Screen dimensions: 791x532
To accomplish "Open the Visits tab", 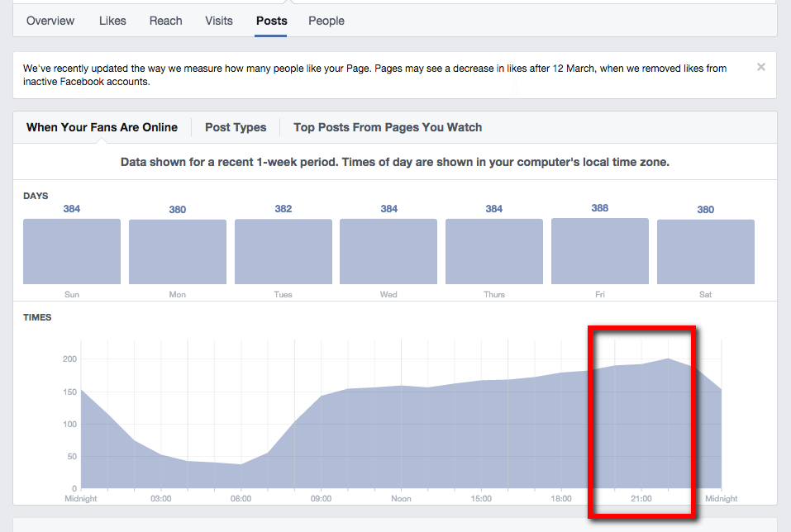I will (218, 21).
